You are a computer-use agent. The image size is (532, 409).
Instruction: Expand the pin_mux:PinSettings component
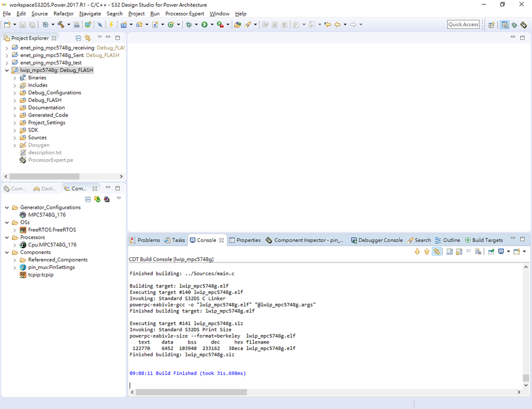click(x=14, y=267)
